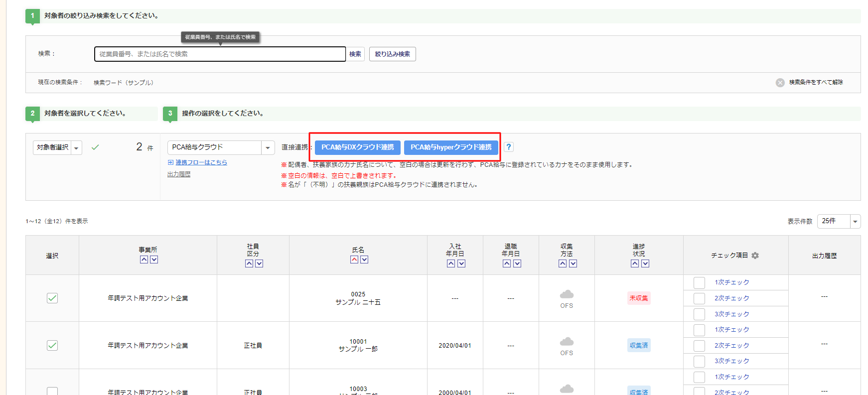Tick 3次チェック box for サンプル 一郎
Image resolution: width=868 pixels, height=395 pixels.
coord(700,361)
